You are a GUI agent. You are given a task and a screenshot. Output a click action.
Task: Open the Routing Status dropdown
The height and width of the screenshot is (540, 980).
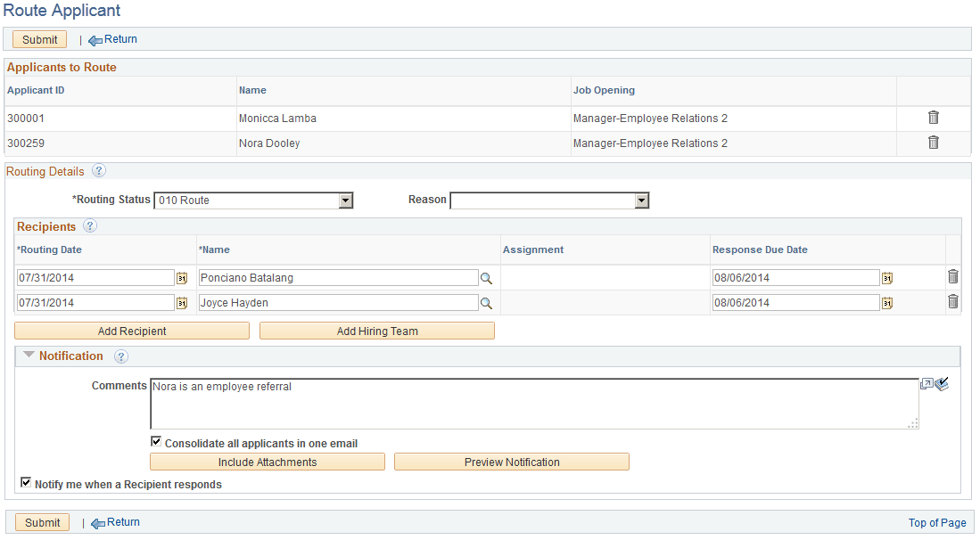(345, 200)
